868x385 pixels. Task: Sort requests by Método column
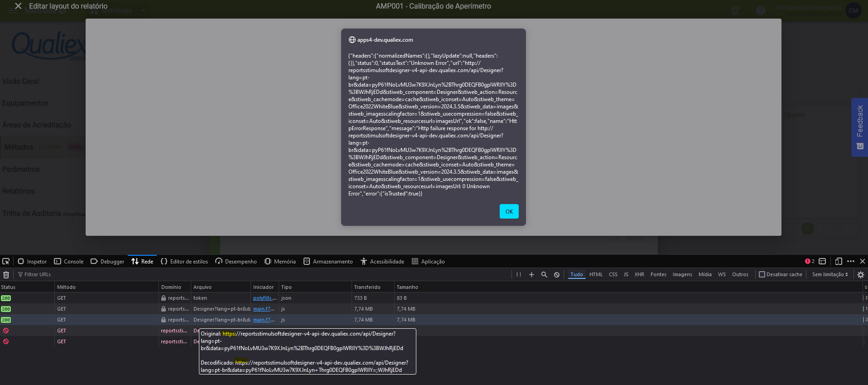pos(107,287)
